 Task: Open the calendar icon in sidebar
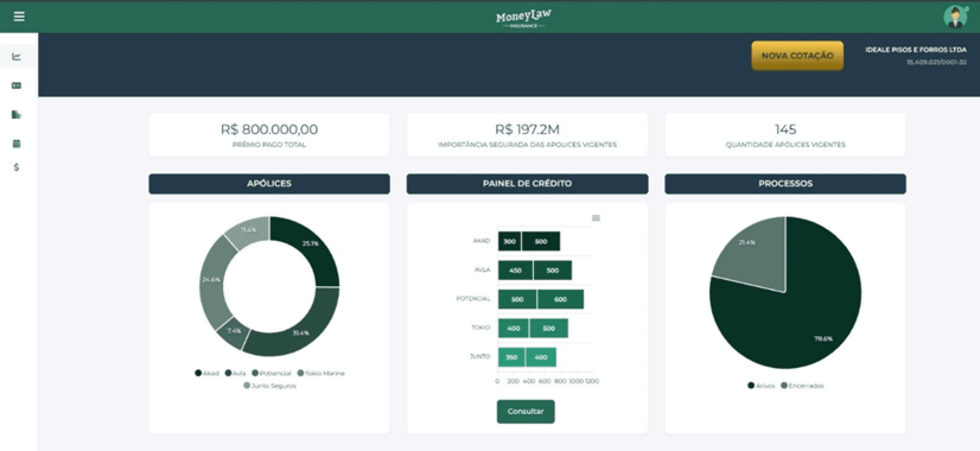coord(16,143)
